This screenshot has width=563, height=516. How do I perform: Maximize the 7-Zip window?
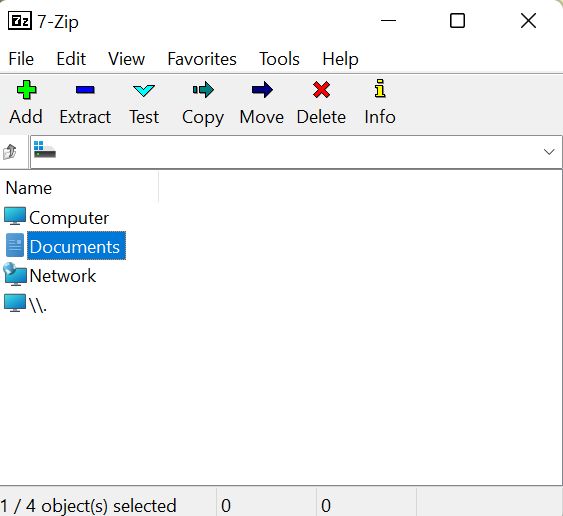coord(457,20)
